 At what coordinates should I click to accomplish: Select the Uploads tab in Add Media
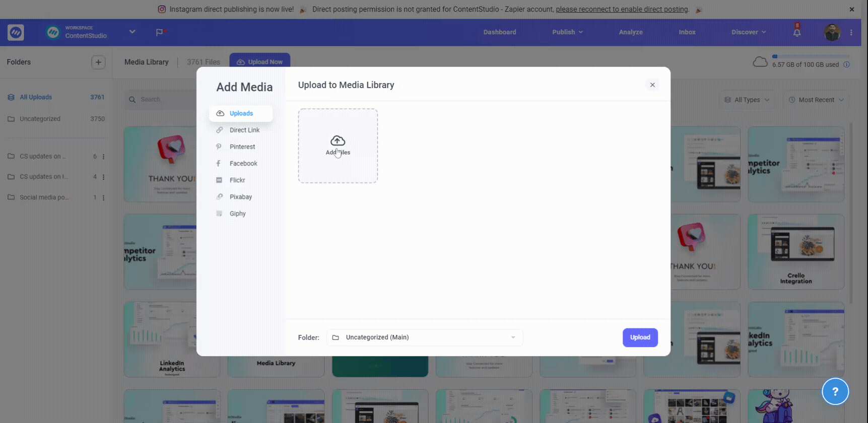(x=241, y=113)
